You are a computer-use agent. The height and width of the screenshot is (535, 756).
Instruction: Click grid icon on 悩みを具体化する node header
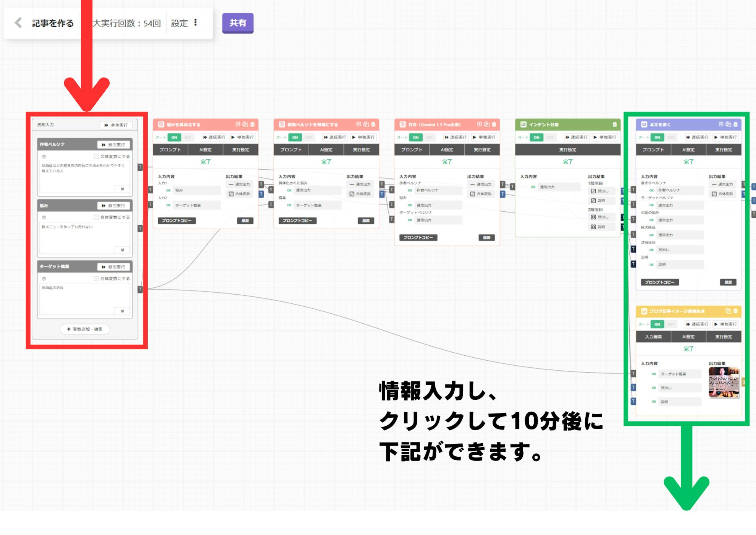pos(238,124)
